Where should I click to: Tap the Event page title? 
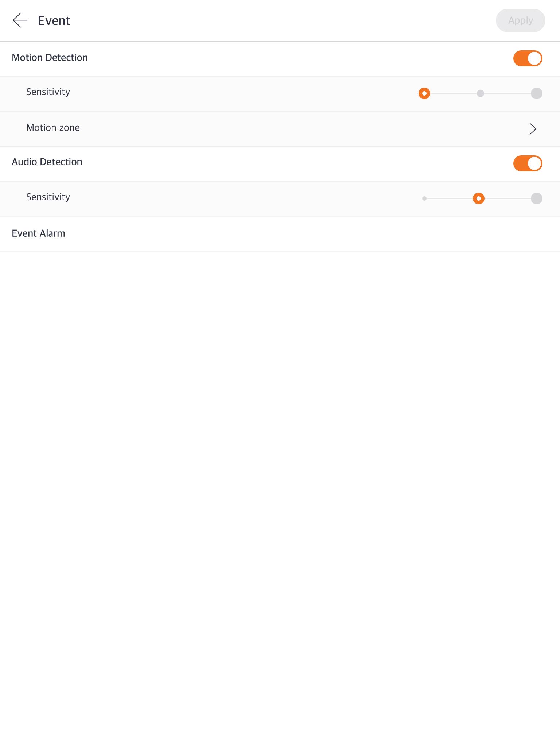point(54,21)
